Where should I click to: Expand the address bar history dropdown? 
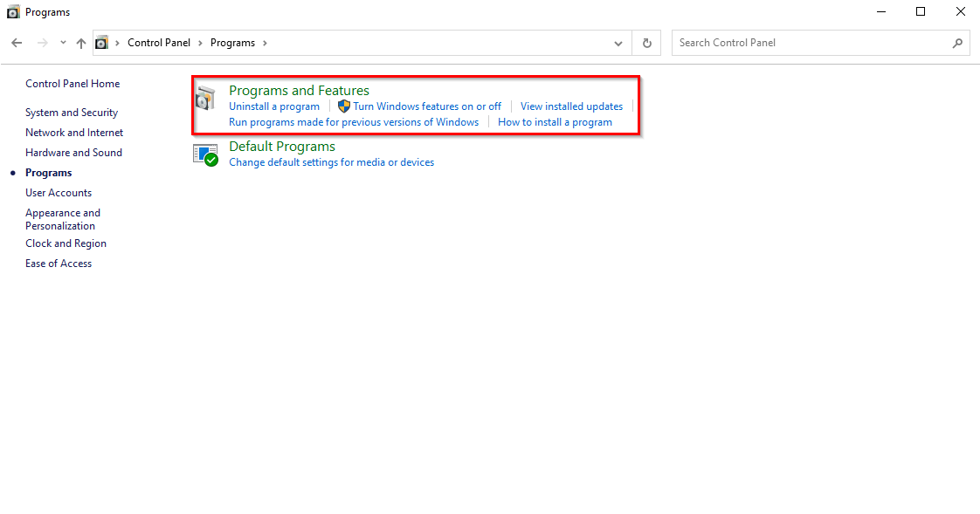[x=618, y=43]
